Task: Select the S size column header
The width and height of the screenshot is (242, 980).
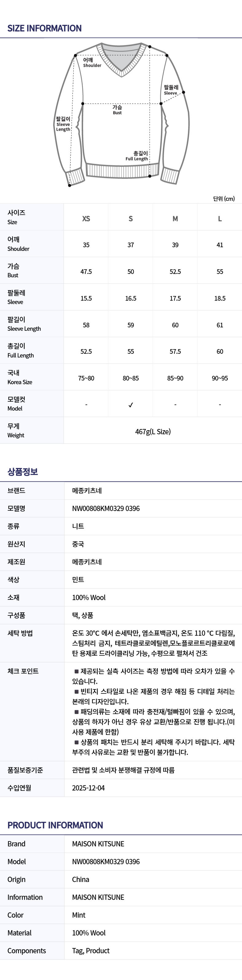Action: (x=131, y=219)
